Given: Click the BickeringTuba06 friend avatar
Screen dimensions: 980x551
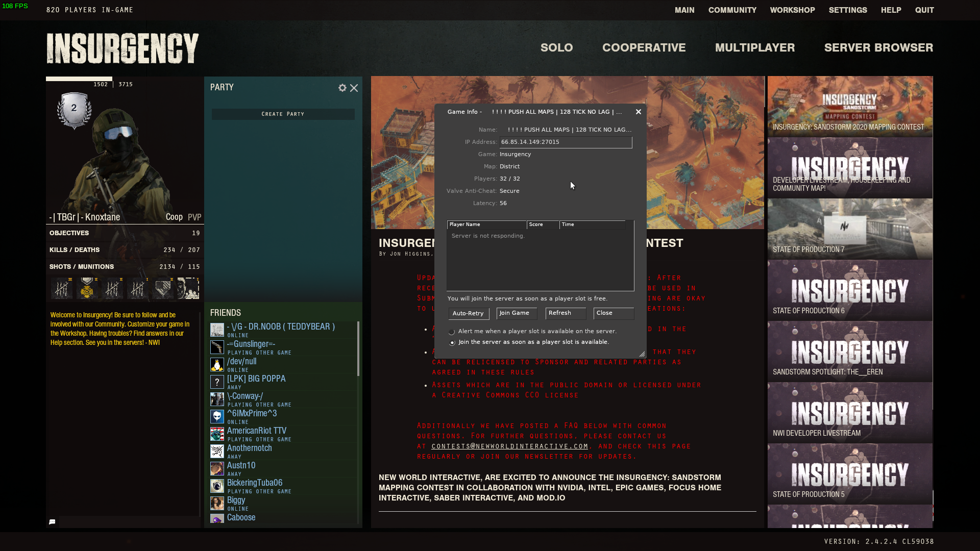Looking at the screenshot, I should [x=217, y=486].
